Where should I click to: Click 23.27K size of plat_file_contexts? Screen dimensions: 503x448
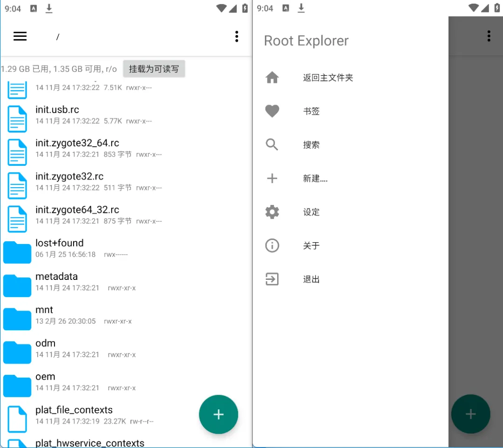pos(115,421)
